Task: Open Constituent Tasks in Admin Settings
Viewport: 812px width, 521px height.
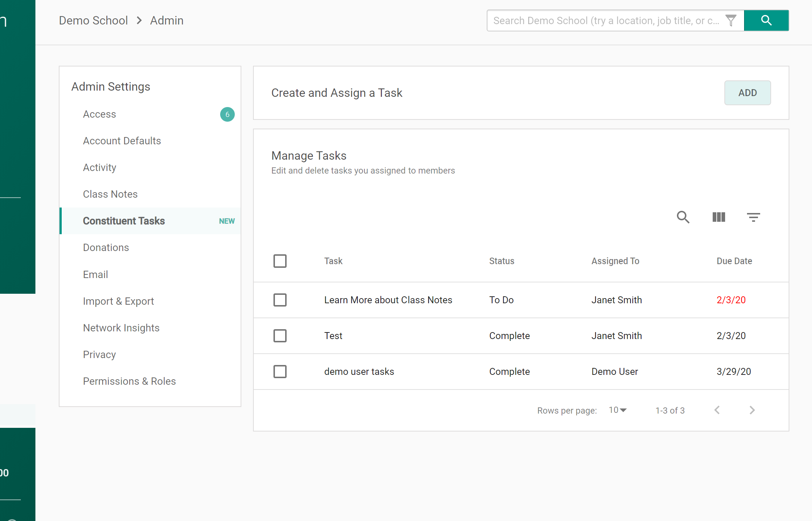Action: 124,221
